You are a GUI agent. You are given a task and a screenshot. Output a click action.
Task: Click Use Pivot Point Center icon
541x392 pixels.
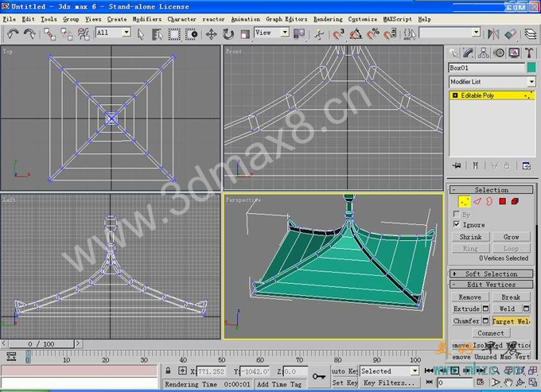pos(299,34)
